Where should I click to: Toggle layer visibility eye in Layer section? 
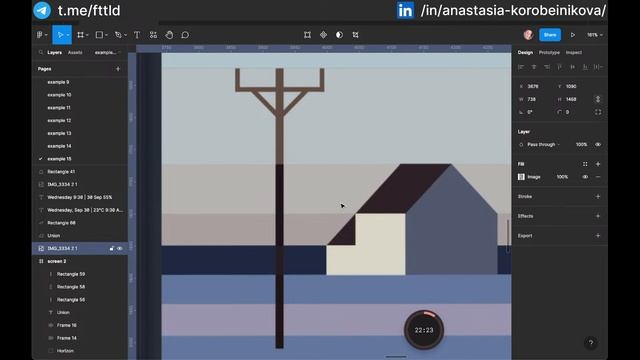pos(598,144)
